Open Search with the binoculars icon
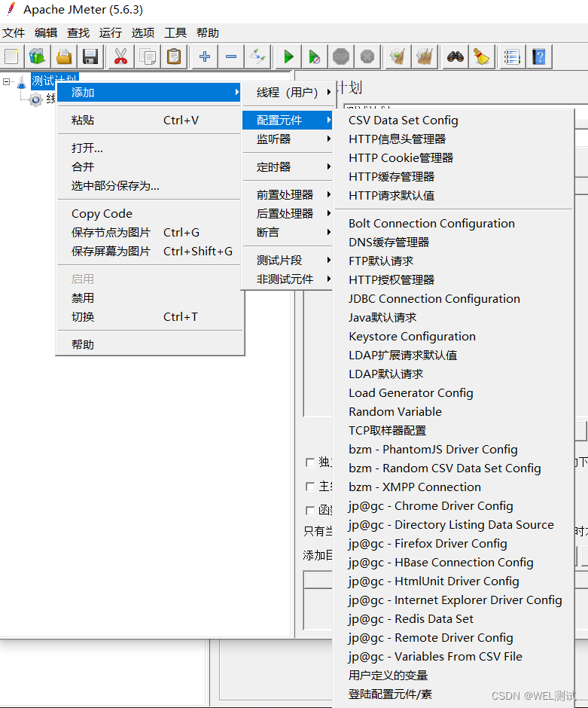Screen dimensions: 588x708 coord(455,56)
